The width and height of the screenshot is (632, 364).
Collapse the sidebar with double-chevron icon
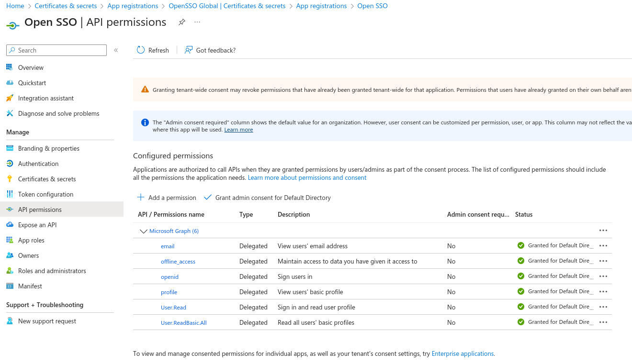point(116,50)
